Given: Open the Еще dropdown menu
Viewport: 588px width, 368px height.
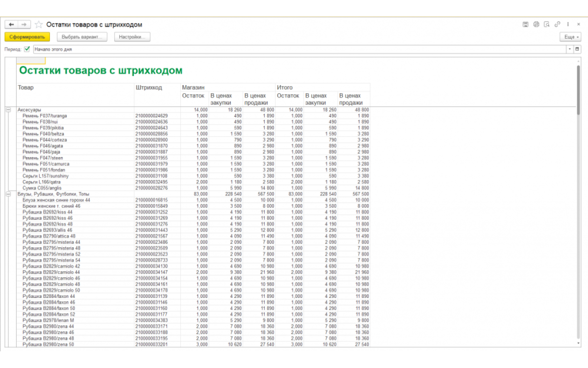Looking at the screenshot, I should tap(571, 37).
